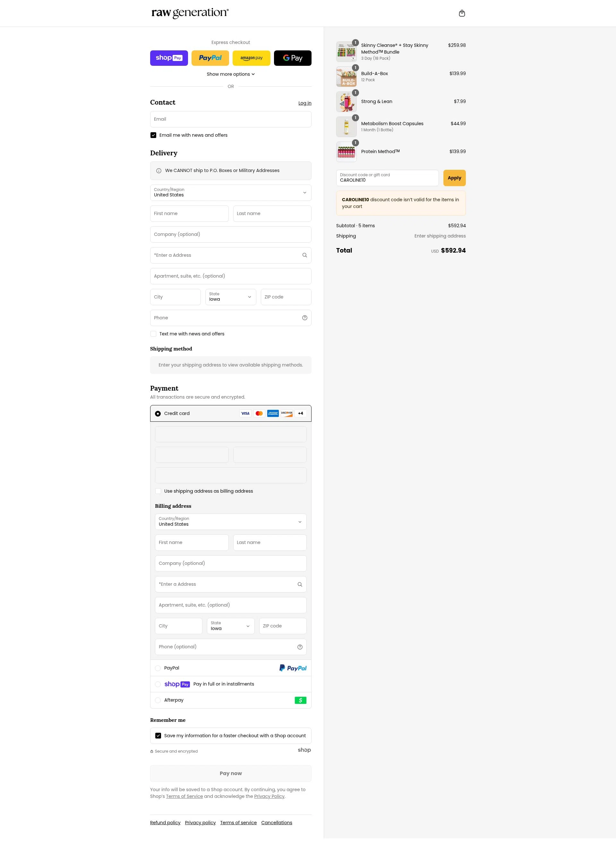Select the PayPal payment radio option
This screenshot has width=616, height=864.
click(158, 668)
